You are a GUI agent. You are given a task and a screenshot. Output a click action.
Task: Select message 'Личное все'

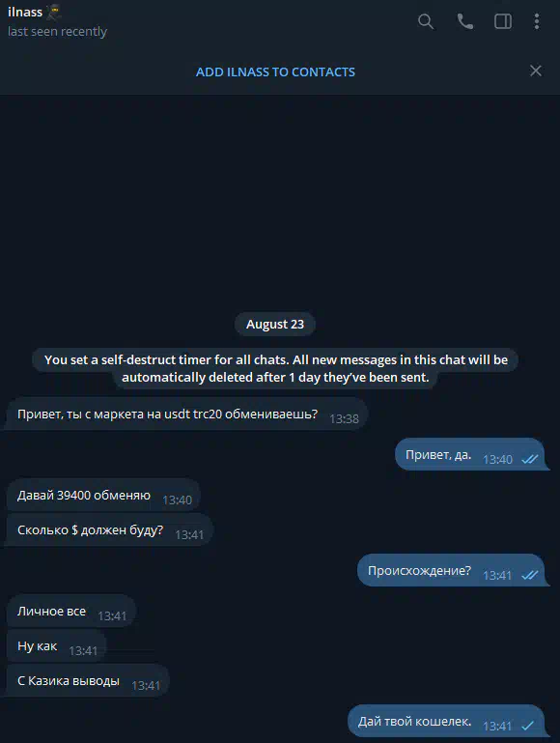pos(71,612)
